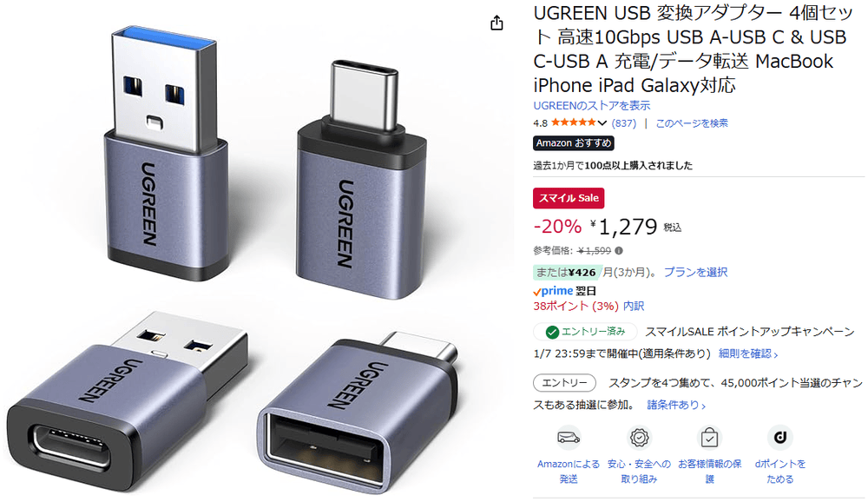
Task: Open 諸条件あり conditions chevron link
Action: point(676,405)
